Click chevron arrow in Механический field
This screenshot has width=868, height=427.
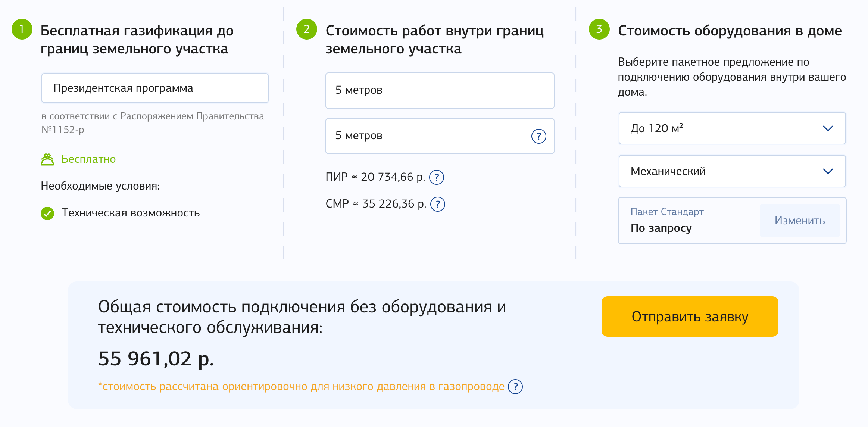point(828,171)
